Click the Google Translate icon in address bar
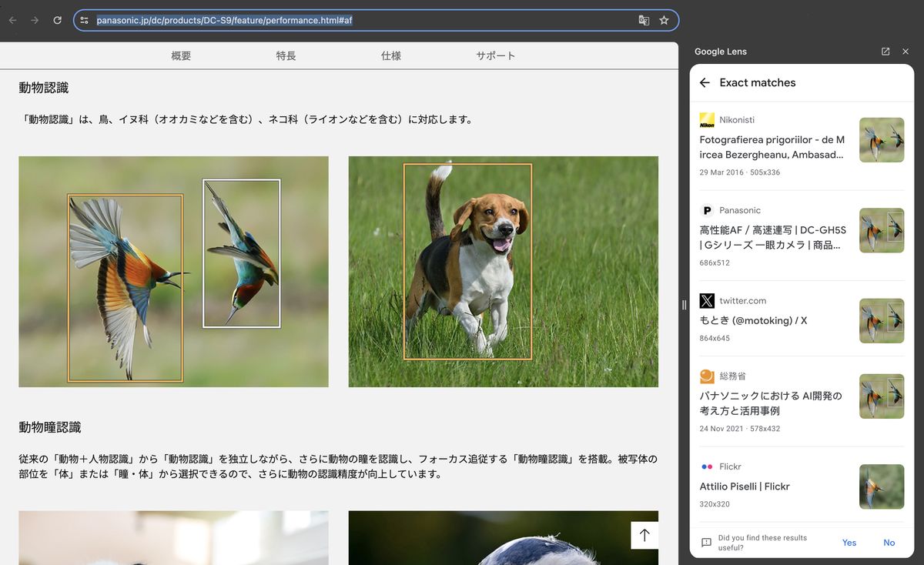This screenshot has height=565, width=924. [644, 20]
